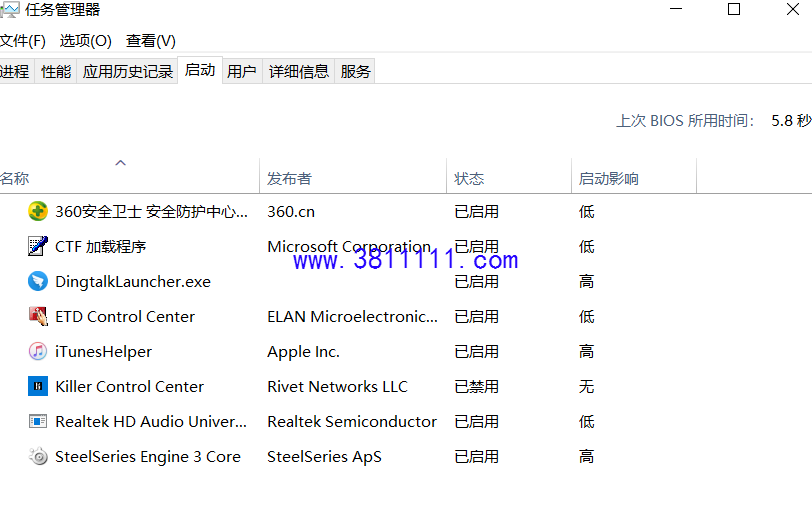Click the Microsoft Corporation publisher cell
This screenshot has width=812, height=518.
pyautogui.click(x=349, y=247)
